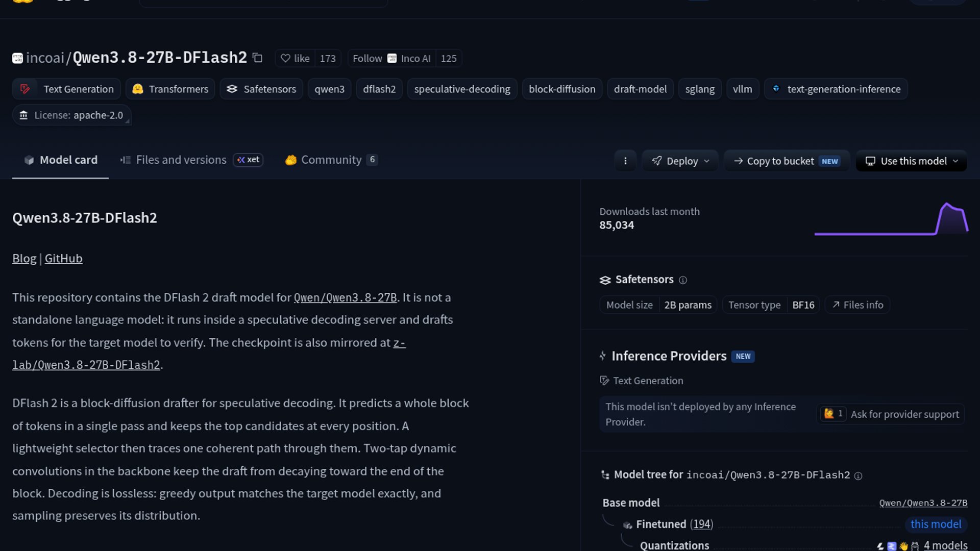Viewport: 980px width, 551px height.
Task: Select the vllm tag
Action: (x=743, y=89)
